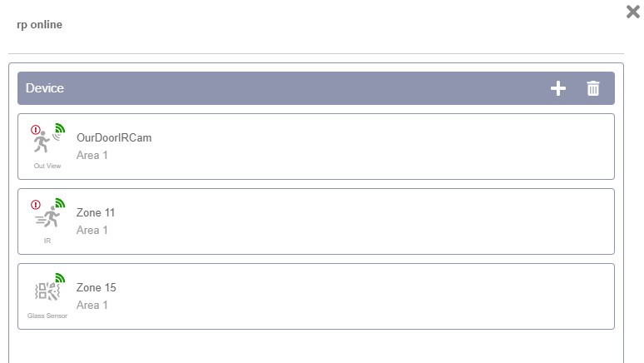
Task: Click the Zone 15 glass sensor icon
Action: 47,292
